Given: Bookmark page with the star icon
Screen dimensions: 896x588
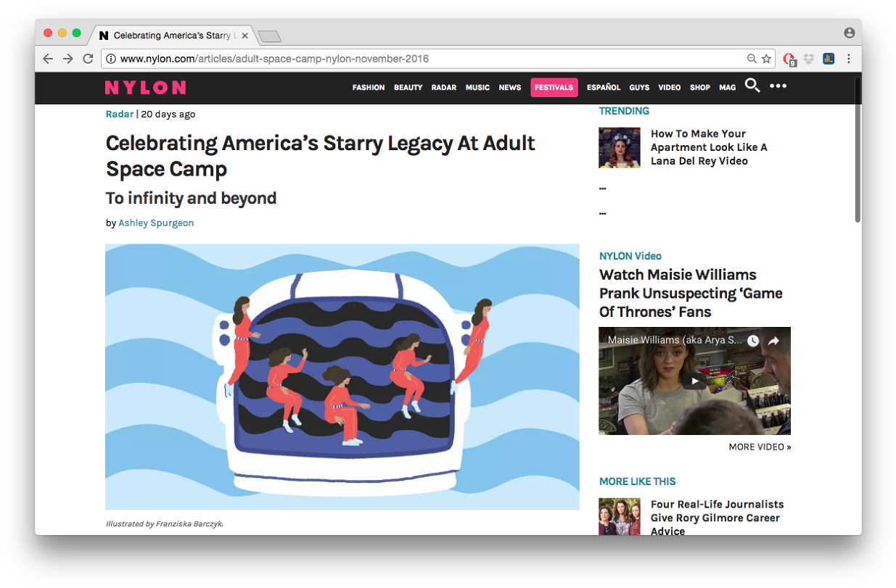Looking at the screenshot, I should pos(766,59).
